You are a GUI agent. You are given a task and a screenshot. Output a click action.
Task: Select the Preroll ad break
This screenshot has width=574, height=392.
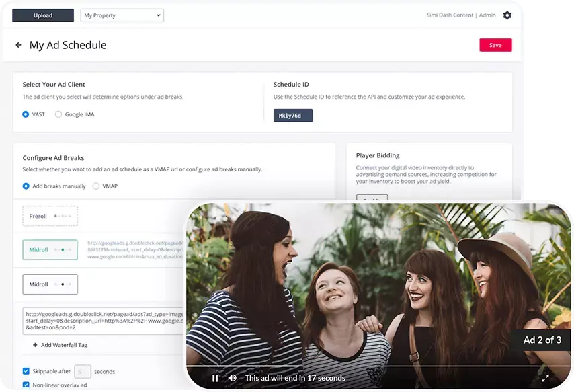click(x=50, y=216)
